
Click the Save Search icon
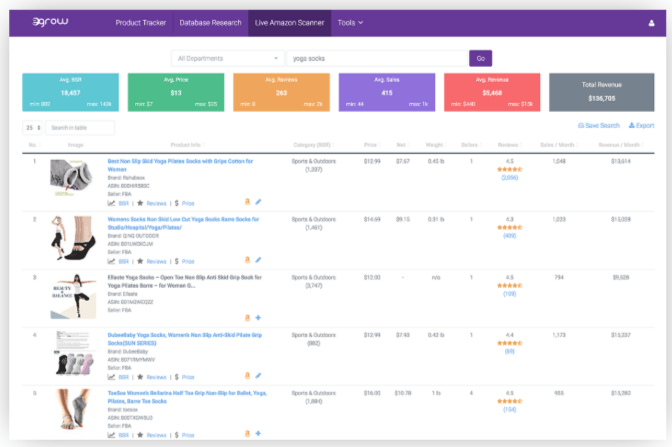point(581,126)
